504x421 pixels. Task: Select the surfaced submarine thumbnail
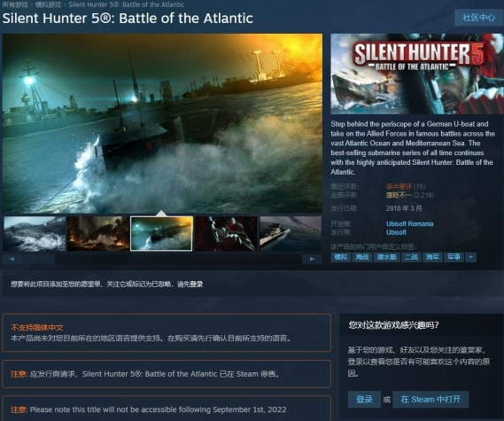291,234
